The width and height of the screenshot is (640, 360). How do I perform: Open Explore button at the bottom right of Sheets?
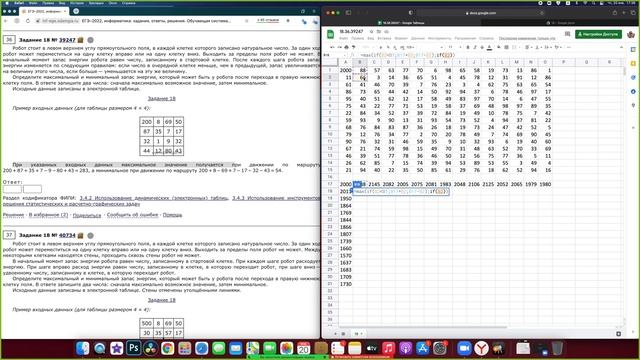point(618,333)
